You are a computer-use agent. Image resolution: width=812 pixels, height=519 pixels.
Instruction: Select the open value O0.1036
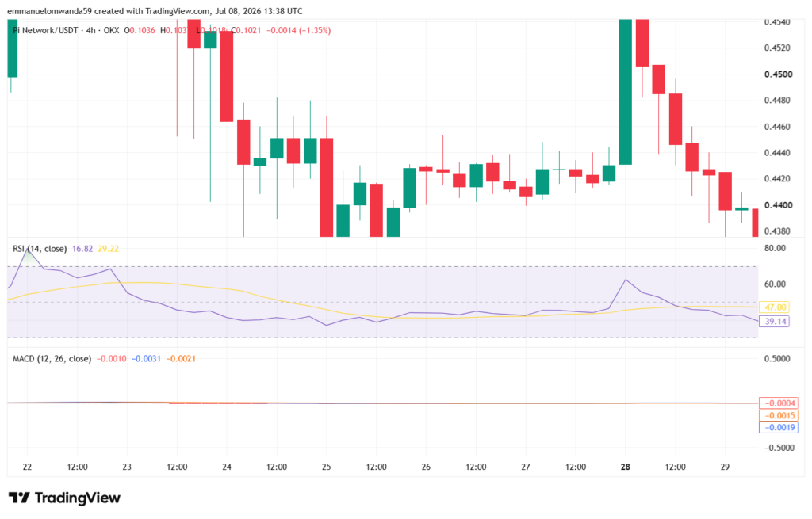coord(140,31)
